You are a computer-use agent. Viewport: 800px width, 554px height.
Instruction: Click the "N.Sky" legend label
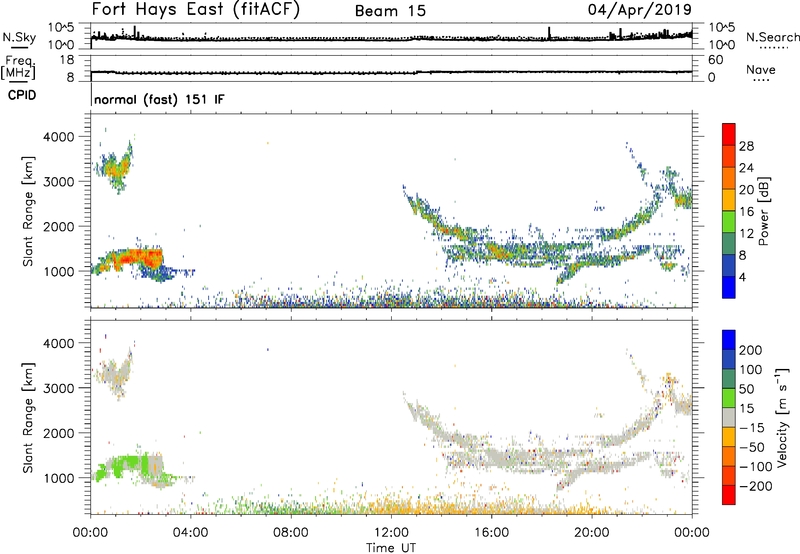19,37
